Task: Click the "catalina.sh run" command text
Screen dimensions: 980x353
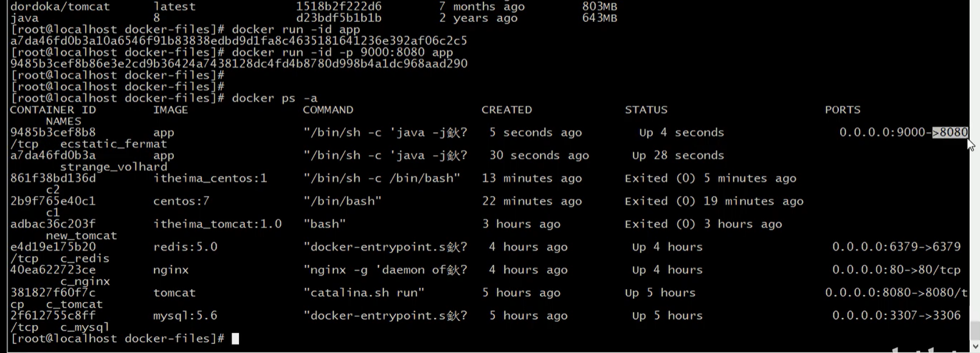Action: click(364, 293)
